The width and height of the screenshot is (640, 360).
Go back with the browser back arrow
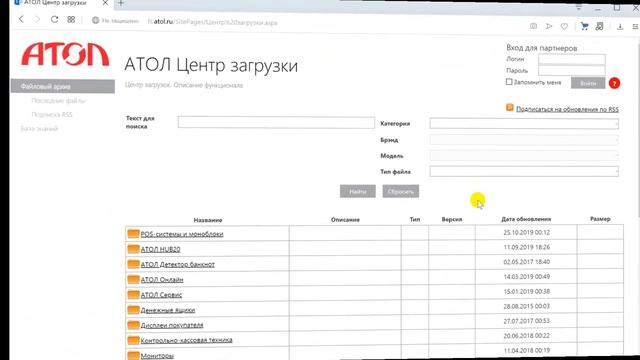(x=21, y=19)
